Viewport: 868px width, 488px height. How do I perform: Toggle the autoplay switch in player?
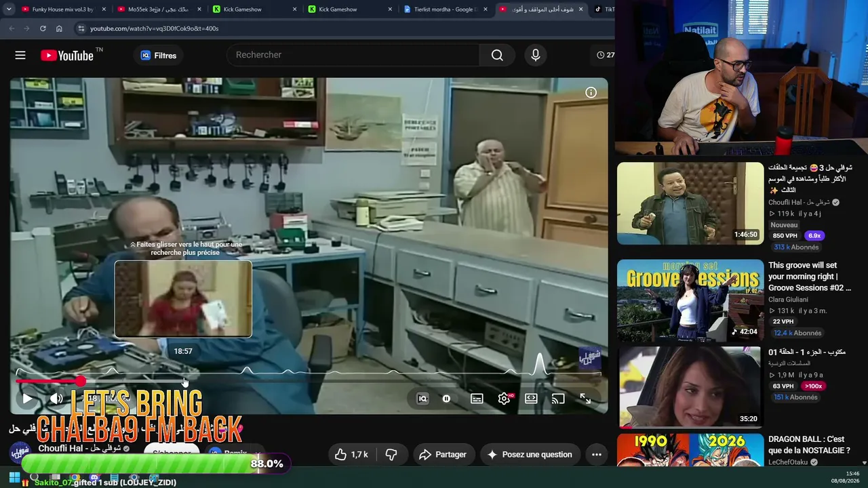[446, 399]
